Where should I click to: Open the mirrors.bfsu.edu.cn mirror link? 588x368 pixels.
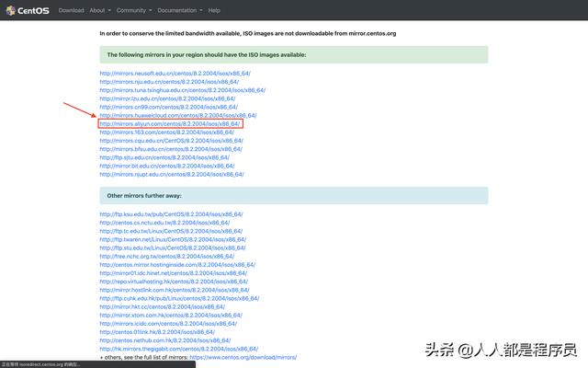click(x=171, y=149)
